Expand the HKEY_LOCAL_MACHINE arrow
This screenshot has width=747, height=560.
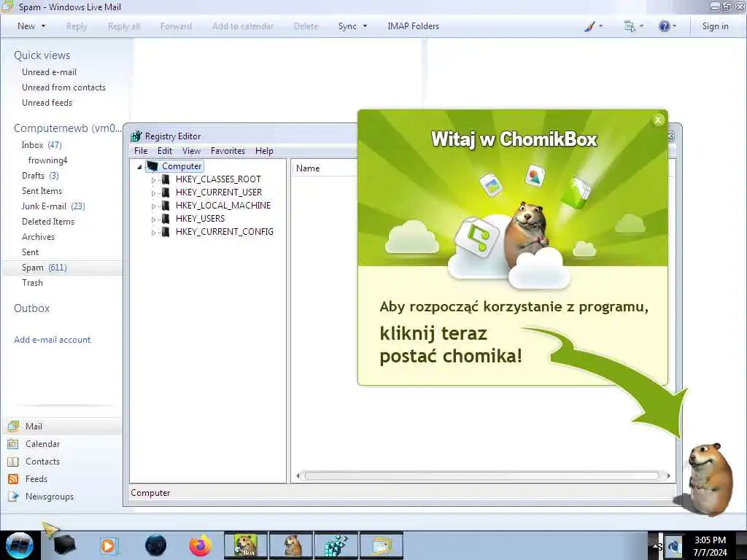153,206
